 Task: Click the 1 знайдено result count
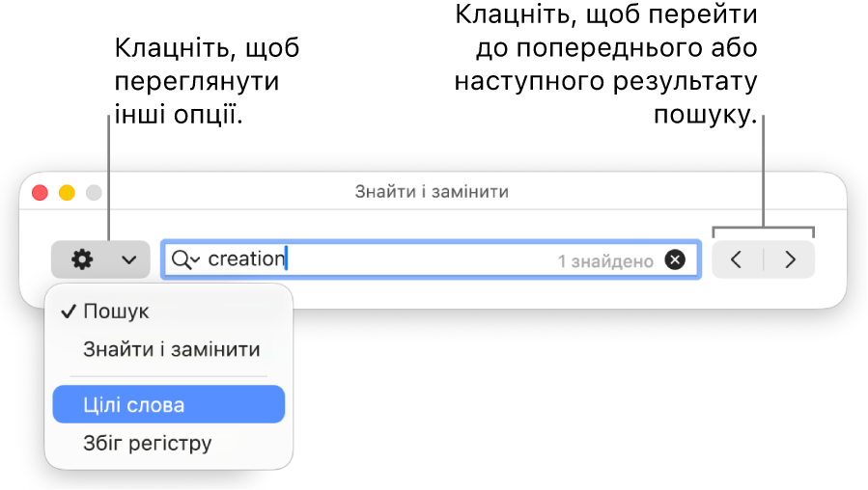[x=605, y=261]
